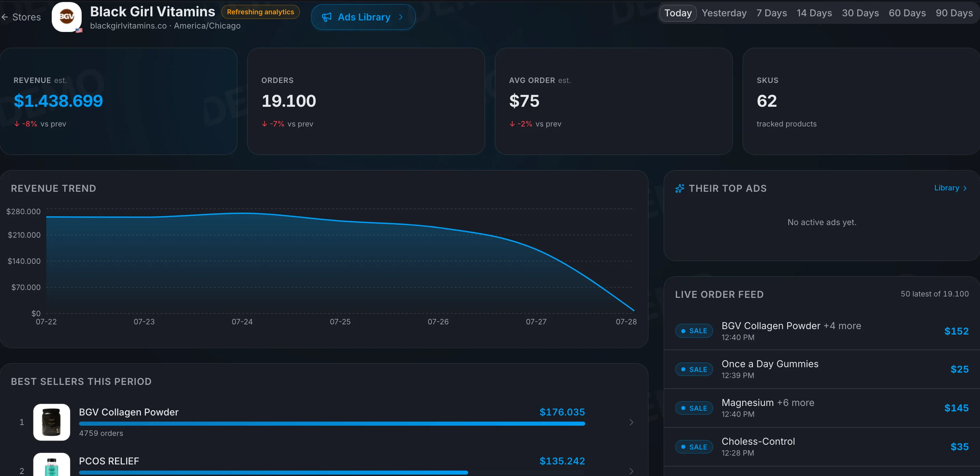Click the Revenue Trend heading
Viewport: 980px width, 476px height.
pyautogui.click(x=53, y=189)
